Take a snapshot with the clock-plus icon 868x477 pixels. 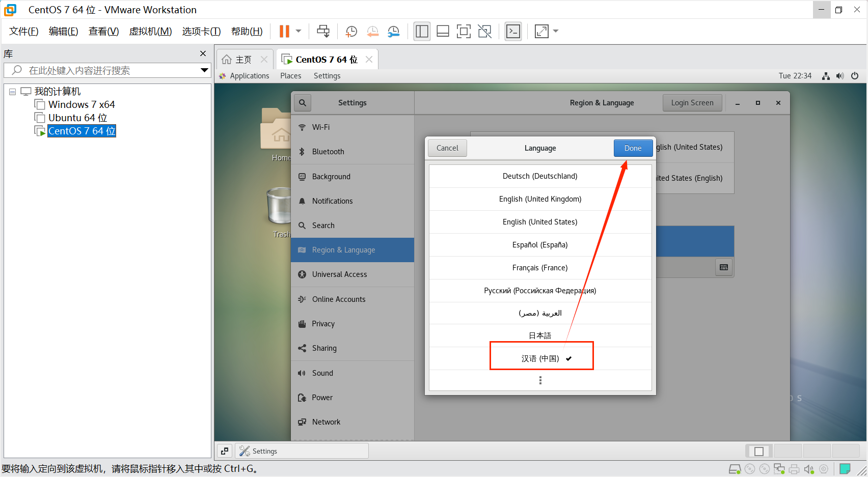click(351, 31)
